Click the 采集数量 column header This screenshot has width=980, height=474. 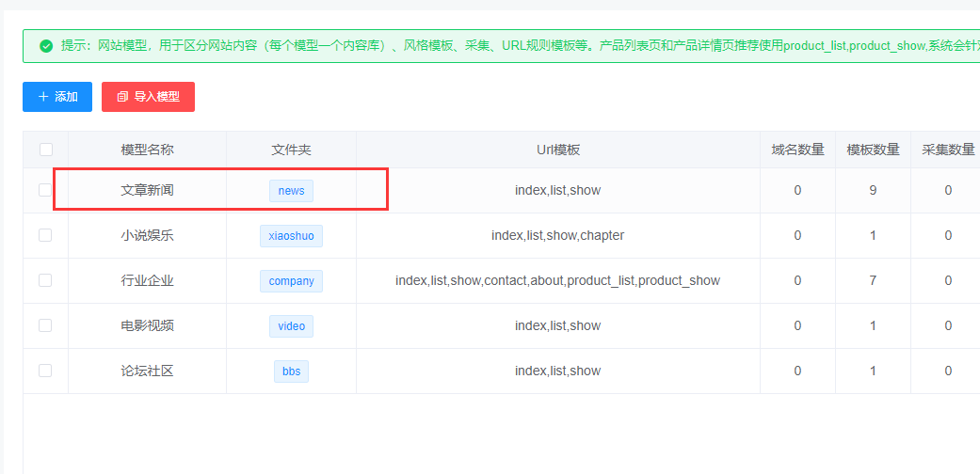(945, 150)
